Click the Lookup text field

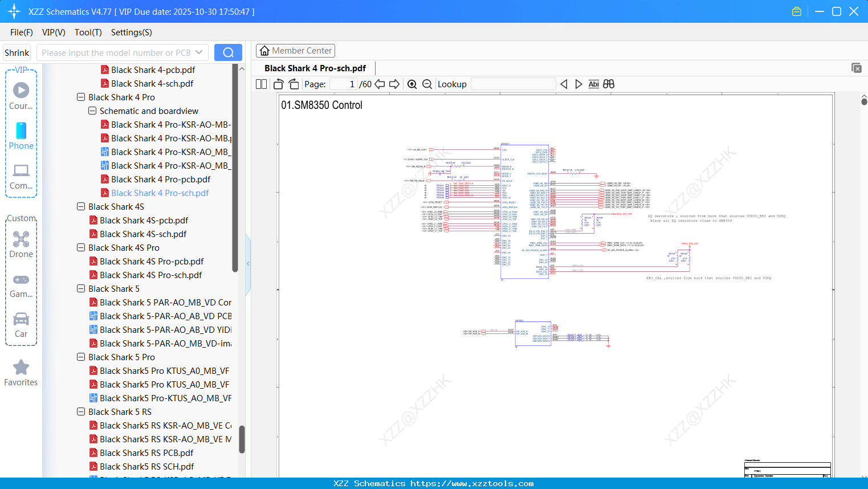513,84
